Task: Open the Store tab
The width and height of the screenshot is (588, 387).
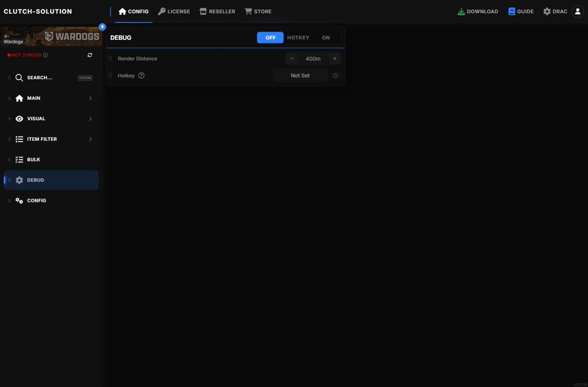Action: (x=258, y=11)
